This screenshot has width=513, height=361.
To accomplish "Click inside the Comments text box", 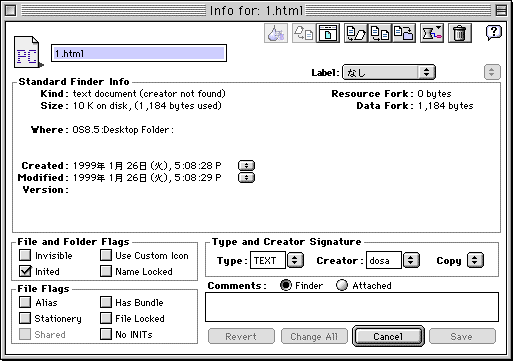I will click(352, 307).
